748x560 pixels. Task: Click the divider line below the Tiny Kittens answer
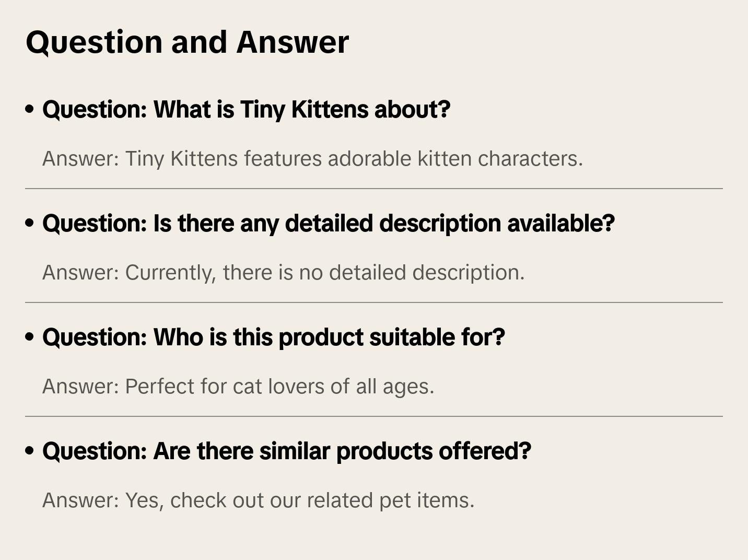pyautogui.click(x=374, y=189)
